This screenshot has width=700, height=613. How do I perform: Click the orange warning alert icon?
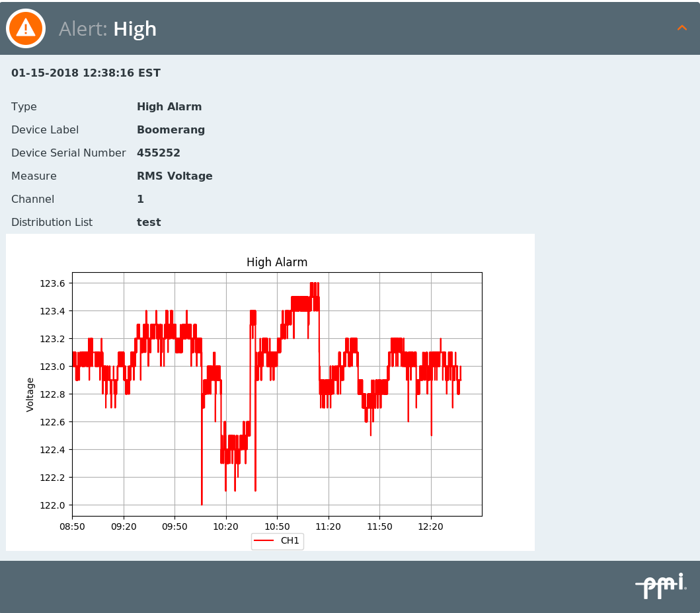tap(26, 28)
